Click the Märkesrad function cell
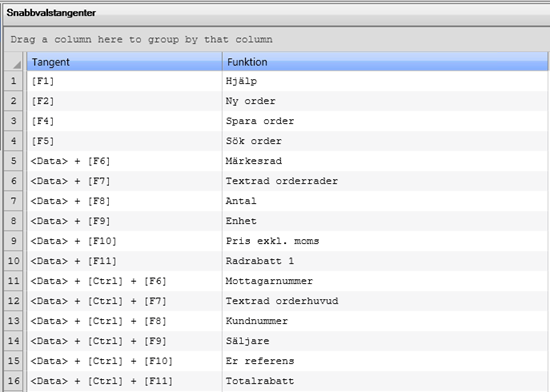 tap(385, 161)
